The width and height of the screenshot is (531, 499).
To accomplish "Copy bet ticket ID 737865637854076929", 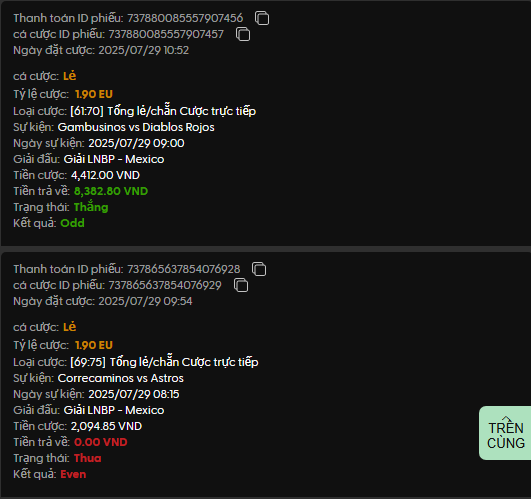I will pos(241,285).
